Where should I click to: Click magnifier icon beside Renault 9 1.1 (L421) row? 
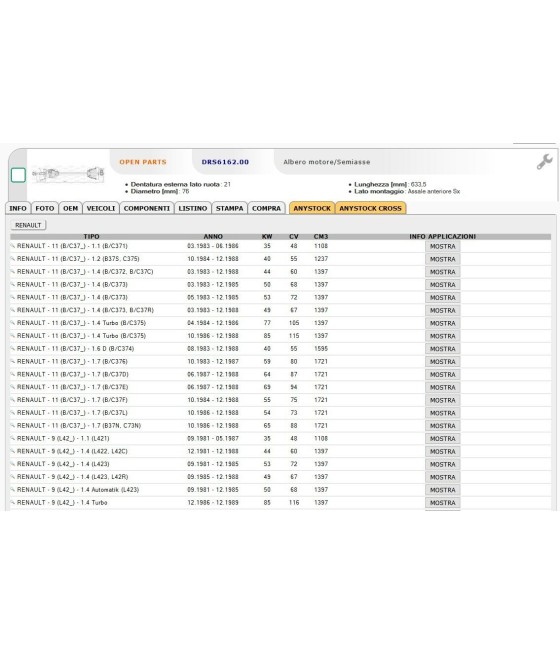13,438
